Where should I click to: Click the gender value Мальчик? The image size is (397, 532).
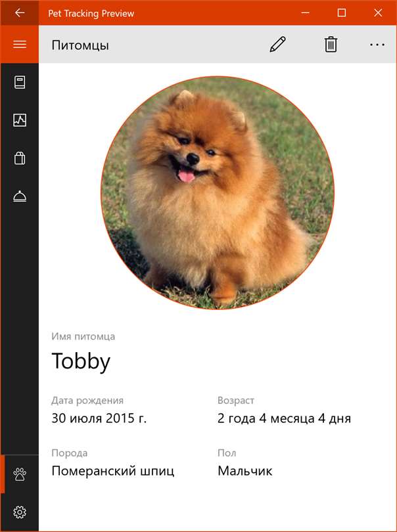click(245, 471)
